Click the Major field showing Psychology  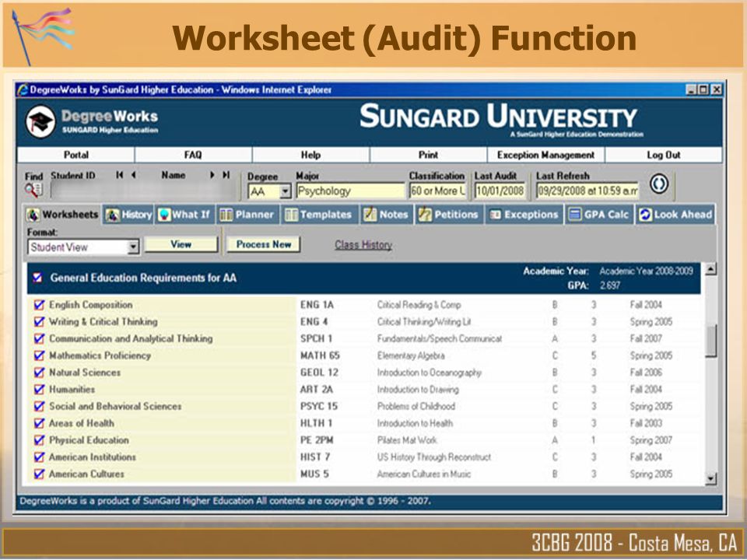tap(350, 191)
